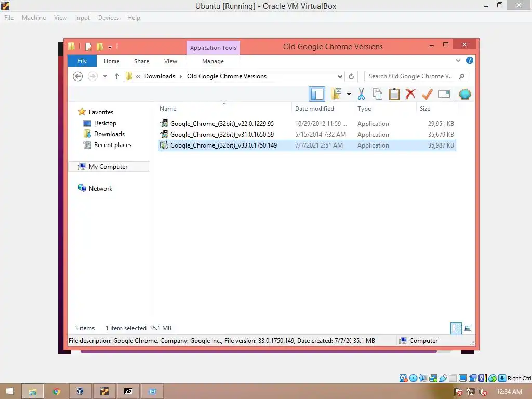
Task: Open the quick access toolbar customize dropdown
Action: 110,47
